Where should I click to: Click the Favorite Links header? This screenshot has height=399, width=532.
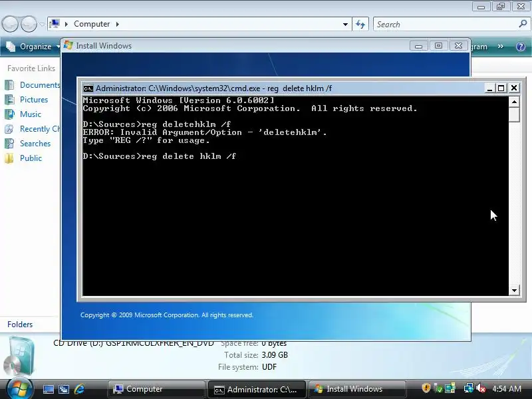pos(31,68)
